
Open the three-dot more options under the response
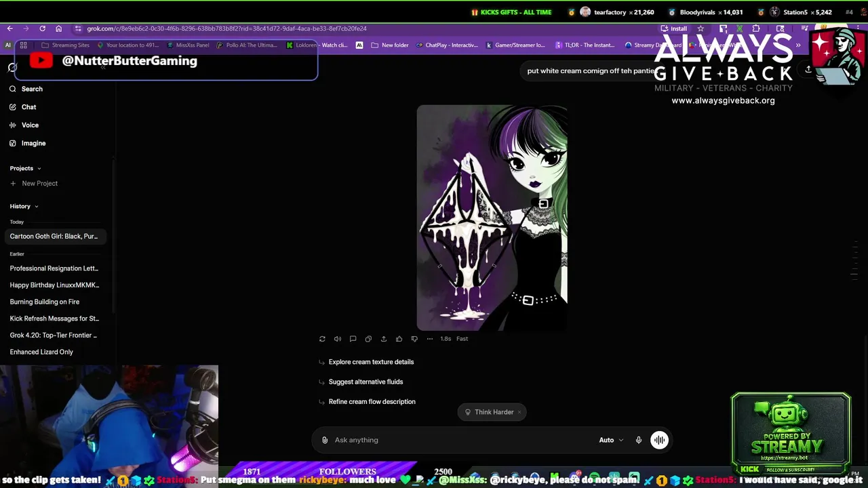[x=429, y=339]
